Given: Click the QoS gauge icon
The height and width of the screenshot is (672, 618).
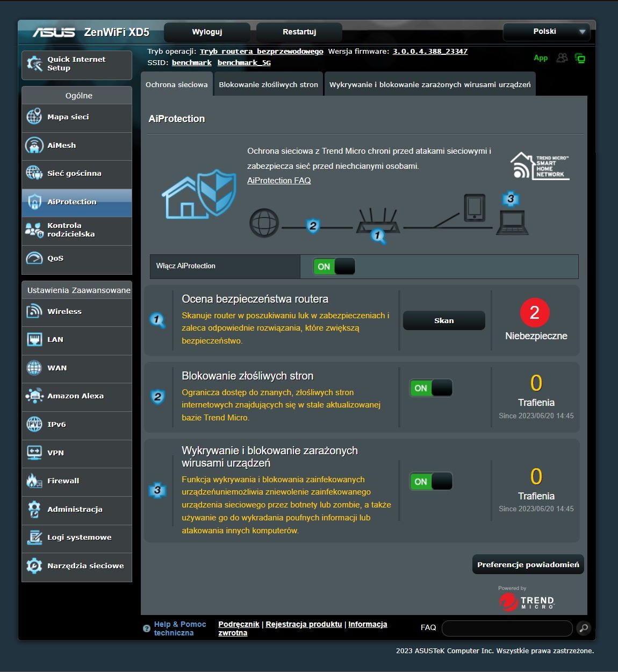Looking at the screenshot, I should [x=34, y=258].
